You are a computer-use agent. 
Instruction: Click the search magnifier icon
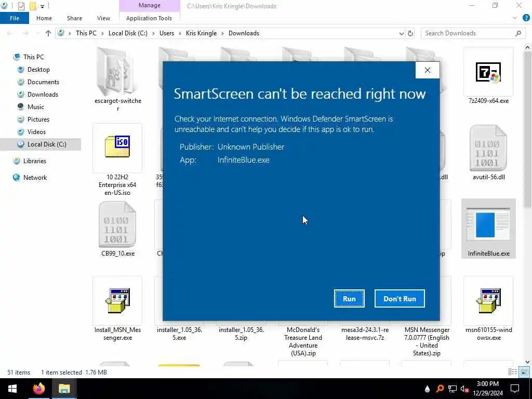click(518, 33)
